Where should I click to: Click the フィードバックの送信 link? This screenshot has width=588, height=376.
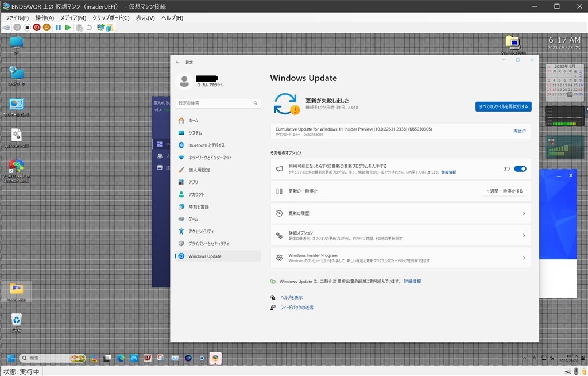point(297,307)
